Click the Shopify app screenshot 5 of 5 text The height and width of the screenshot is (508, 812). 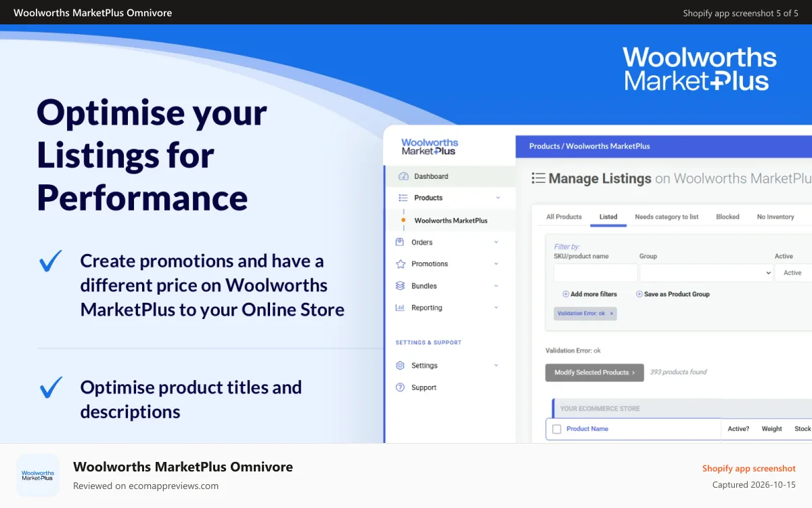coord(740,13)
